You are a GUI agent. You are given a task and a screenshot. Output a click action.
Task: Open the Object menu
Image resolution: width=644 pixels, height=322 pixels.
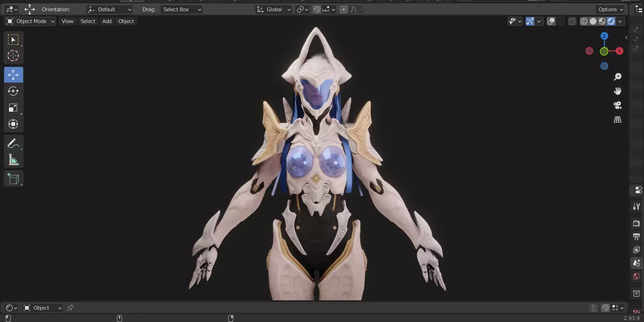(x=126, y=21)
